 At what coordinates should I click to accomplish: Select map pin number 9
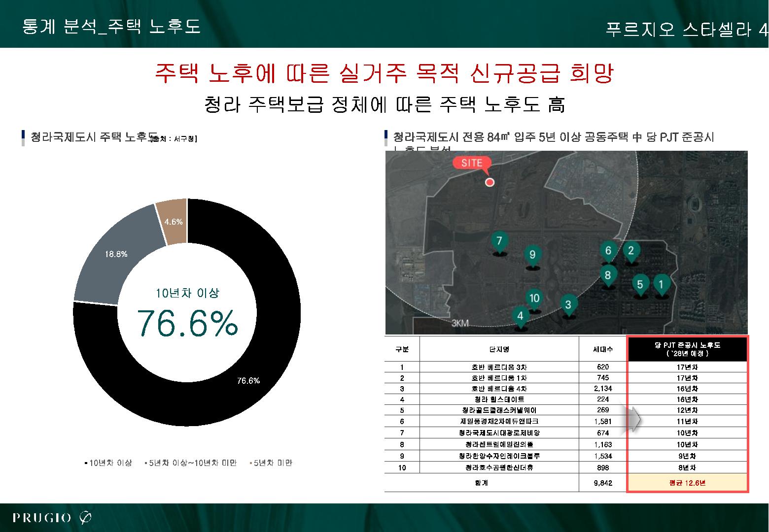coord(532,256)
